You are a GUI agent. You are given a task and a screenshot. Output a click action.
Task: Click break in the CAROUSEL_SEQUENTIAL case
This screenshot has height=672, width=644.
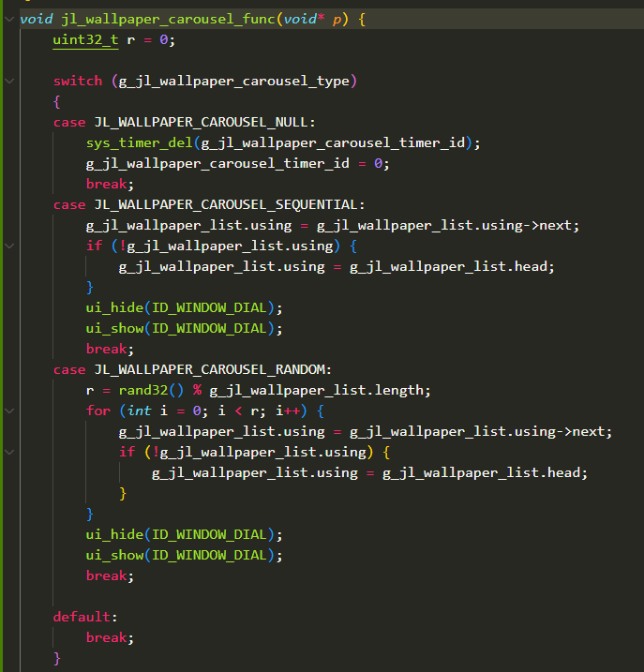point(107,349)
